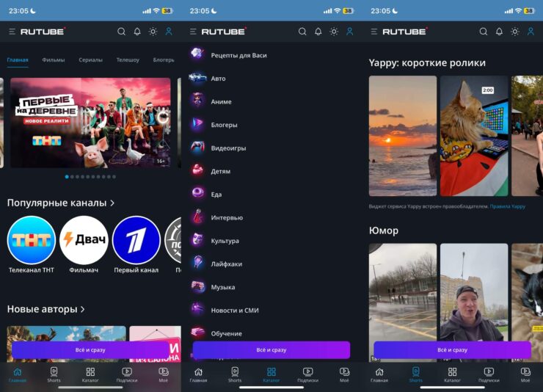Expand the Новые авторы section chevron
Screen dimensions: 543x392
82,309
